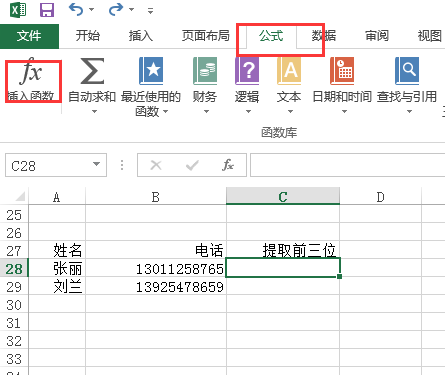Switch to the 开始 tab
445x375 pixels.
coord(88,35)
